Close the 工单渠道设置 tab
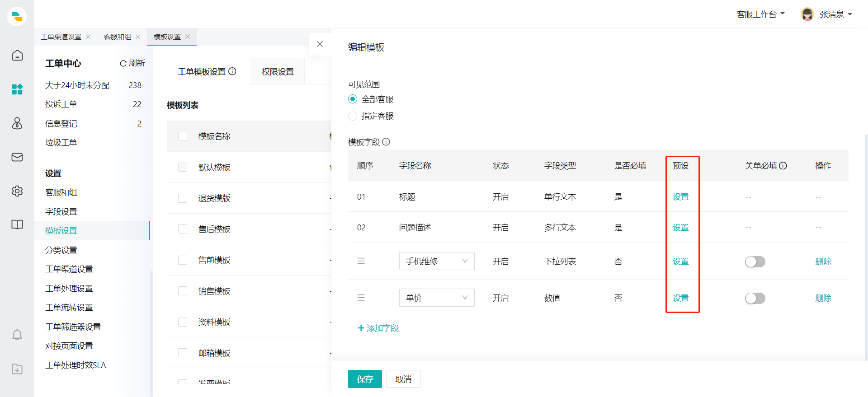The width and height of the screenshot is (868, 397). (x=88, y=37)
